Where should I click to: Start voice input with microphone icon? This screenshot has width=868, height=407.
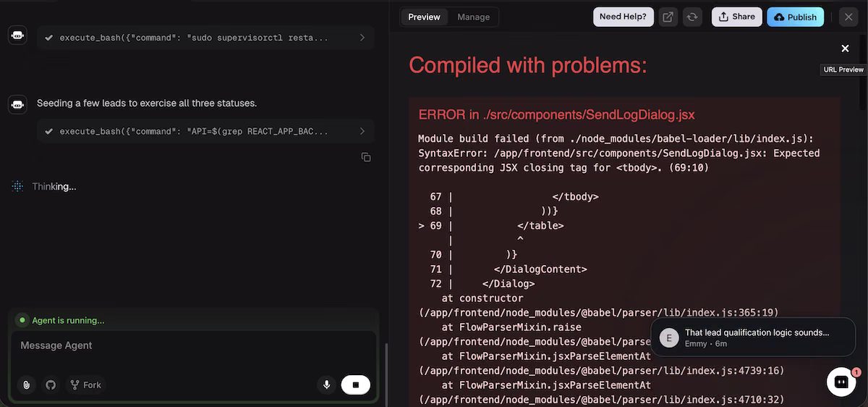327,385
